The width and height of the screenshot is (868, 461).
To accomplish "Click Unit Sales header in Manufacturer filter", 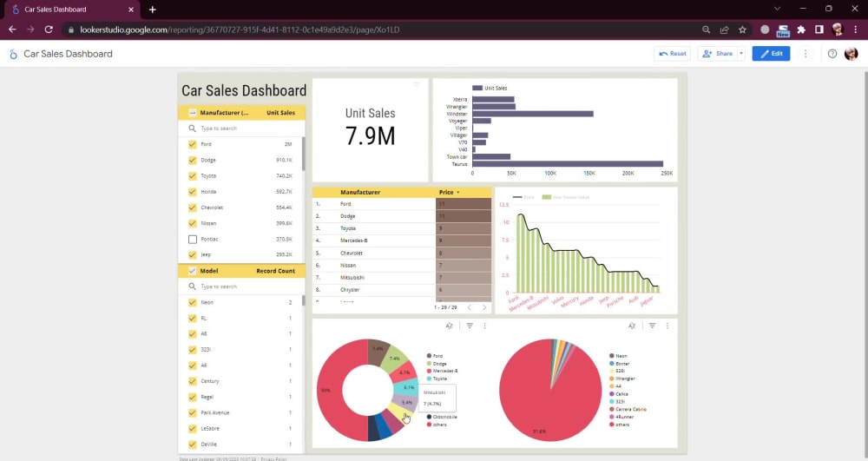I will coord(280,112).
